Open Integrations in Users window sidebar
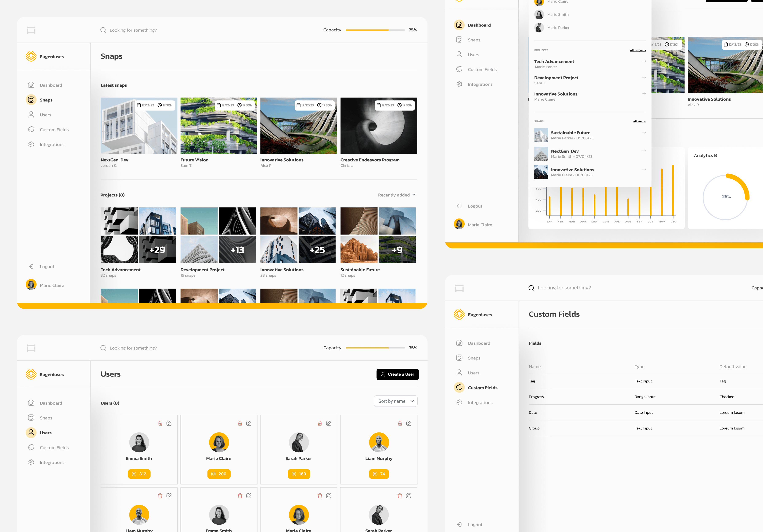 [x=46, y=463]
